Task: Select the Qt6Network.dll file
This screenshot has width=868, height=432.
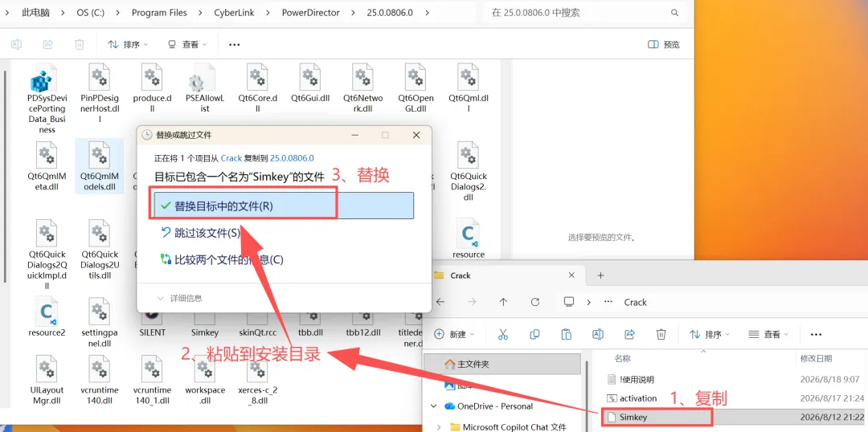Action: (362, 88)
